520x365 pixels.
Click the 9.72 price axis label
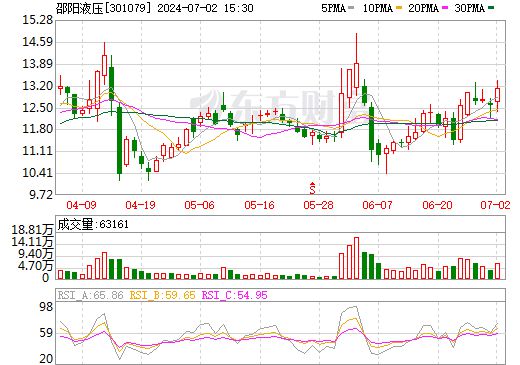[x=41, y=195]
